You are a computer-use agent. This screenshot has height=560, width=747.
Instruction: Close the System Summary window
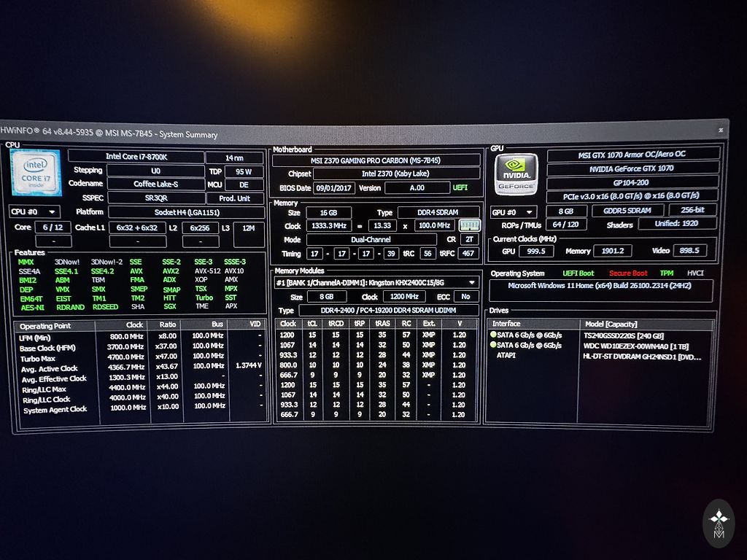(x=721, y=128)
